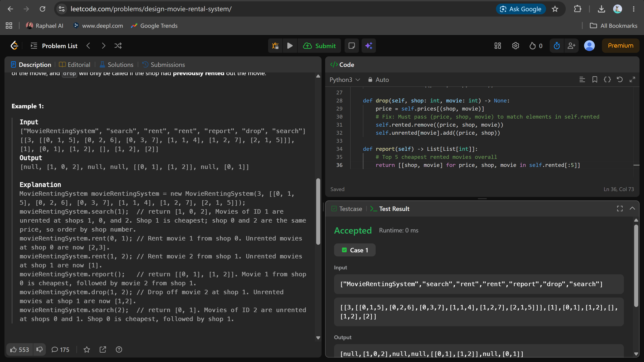Select Case 1 result
The image size is (644, 362).
click(354, 250)
